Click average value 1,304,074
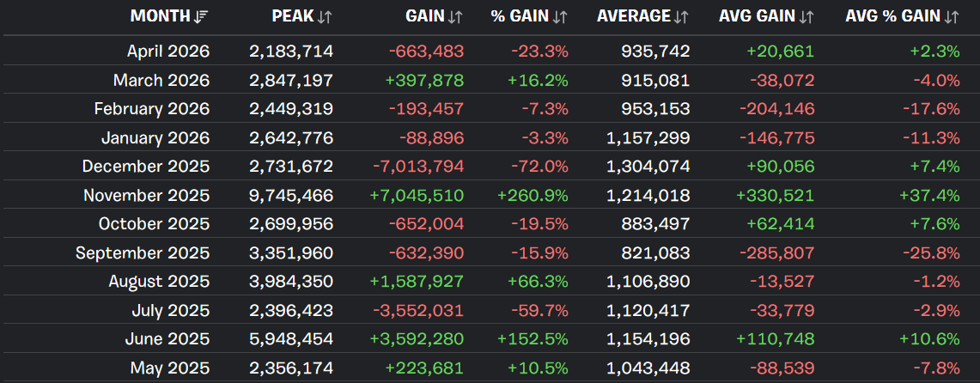This screenshot has height=383, width=980. click(648, 167)
